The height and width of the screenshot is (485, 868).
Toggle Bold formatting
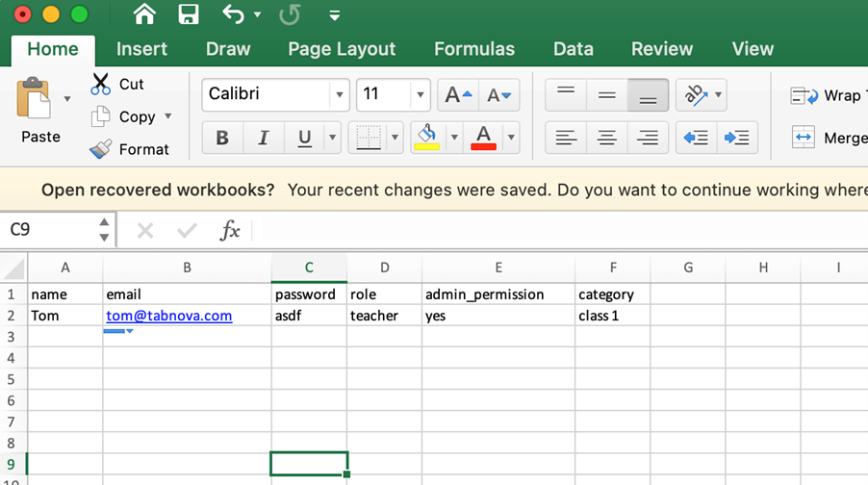pyautogui.click(x=222, y=138)
